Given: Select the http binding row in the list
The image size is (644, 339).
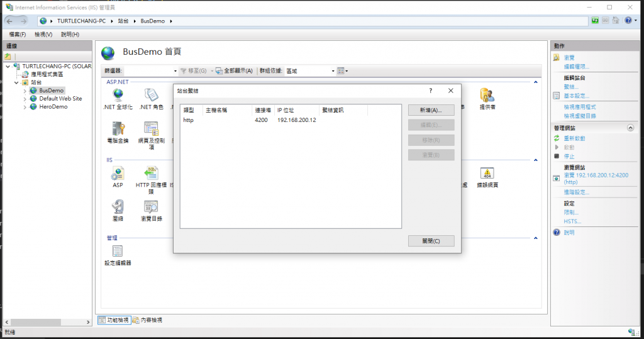Looking at the screenshot, I should (x=291, y=120).
